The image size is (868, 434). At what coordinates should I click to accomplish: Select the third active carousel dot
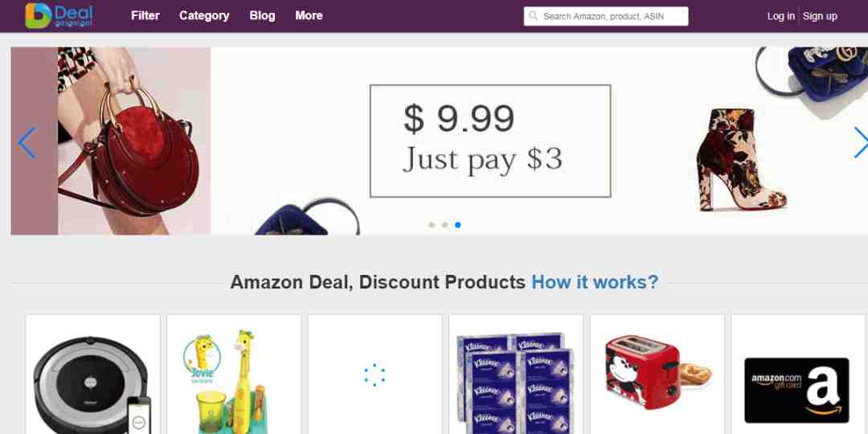click(x=458, y=225)
